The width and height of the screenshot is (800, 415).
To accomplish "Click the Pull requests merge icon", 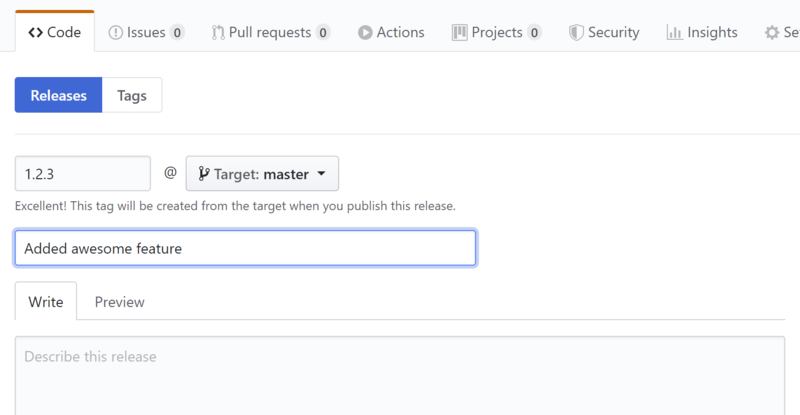I will (x=218, y=32).
